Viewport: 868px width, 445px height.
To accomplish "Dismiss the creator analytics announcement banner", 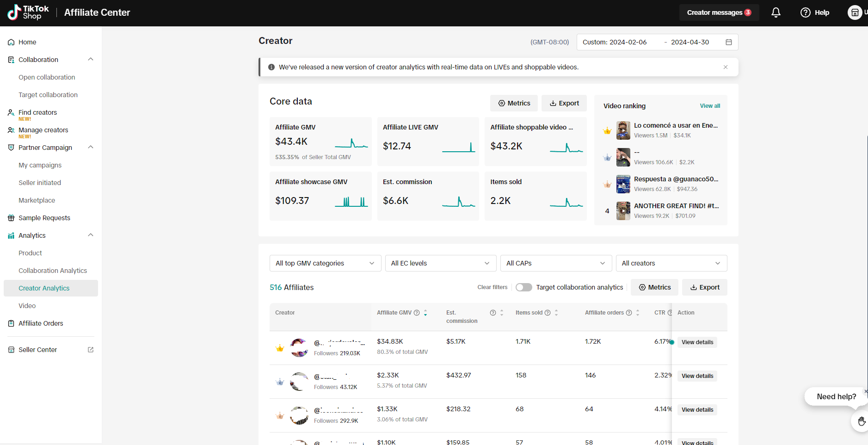I will click(726, 67).
